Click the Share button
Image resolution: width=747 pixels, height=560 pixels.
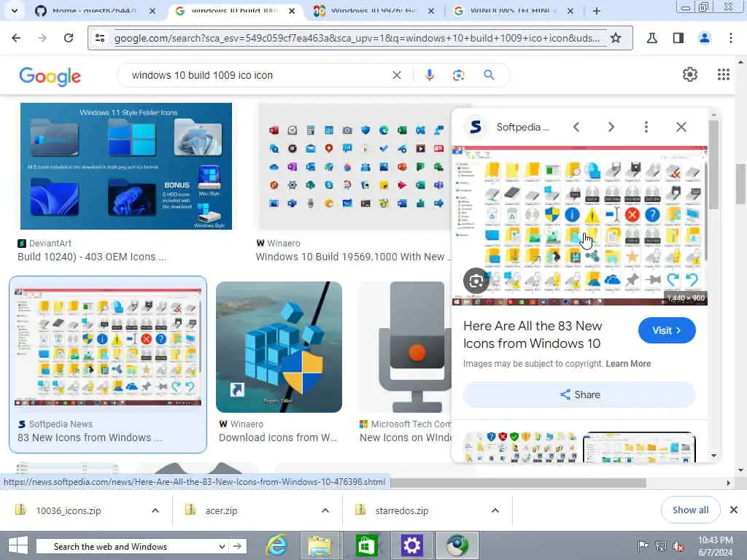(x=579, y=394)
